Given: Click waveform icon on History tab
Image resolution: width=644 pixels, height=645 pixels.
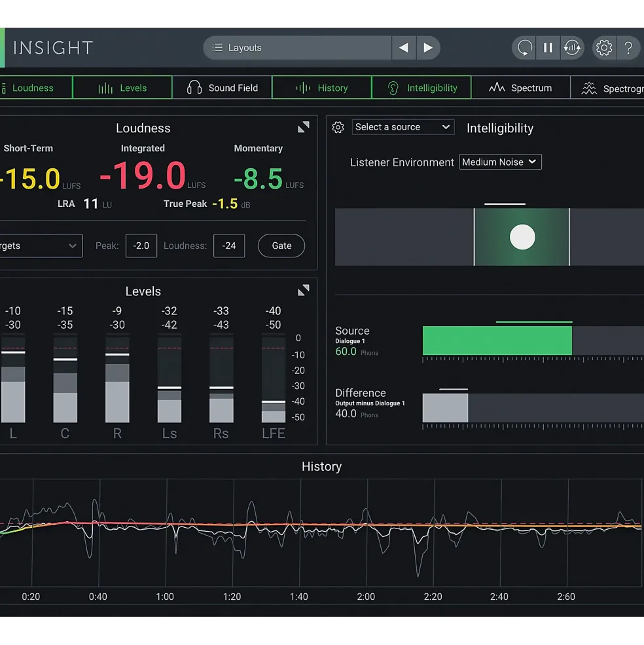Looking at the screenshot, I should 303,88.
